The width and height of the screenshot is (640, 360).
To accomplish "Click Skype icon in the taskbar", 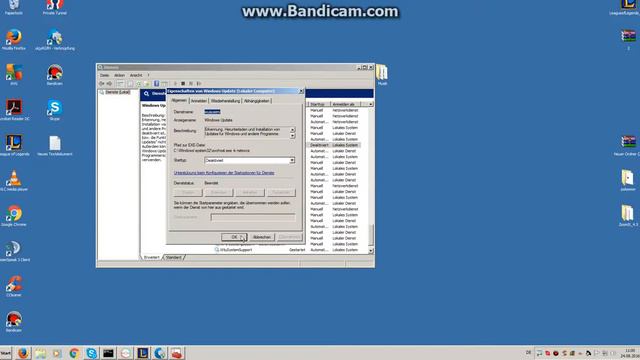I will tap(91, 353).
